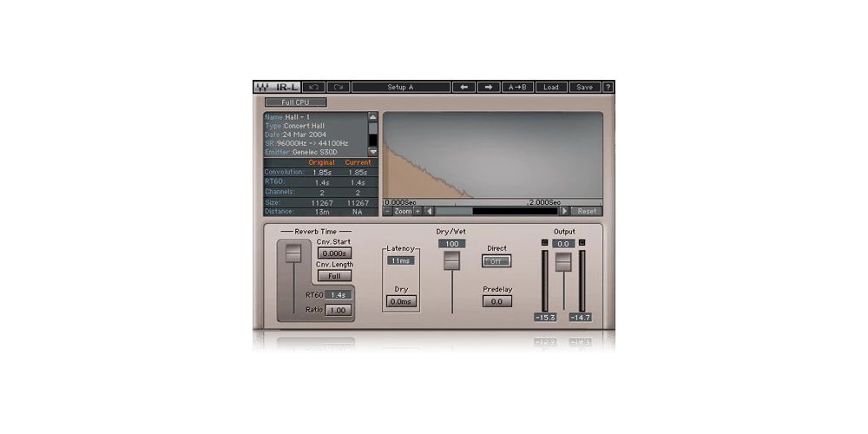Go to previous preset with left arrow
The width and height of the screenshot is (868, 434).
[x=464, y=88]
